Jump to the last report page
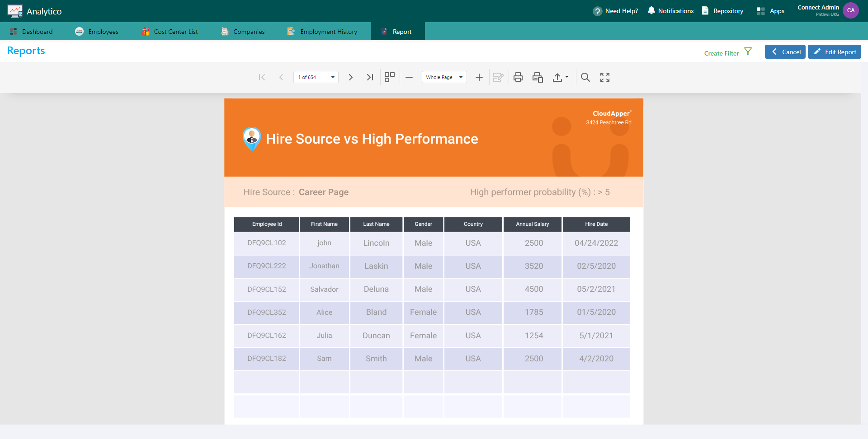This screenshot has width=868, height=439. tap(370, 77)
